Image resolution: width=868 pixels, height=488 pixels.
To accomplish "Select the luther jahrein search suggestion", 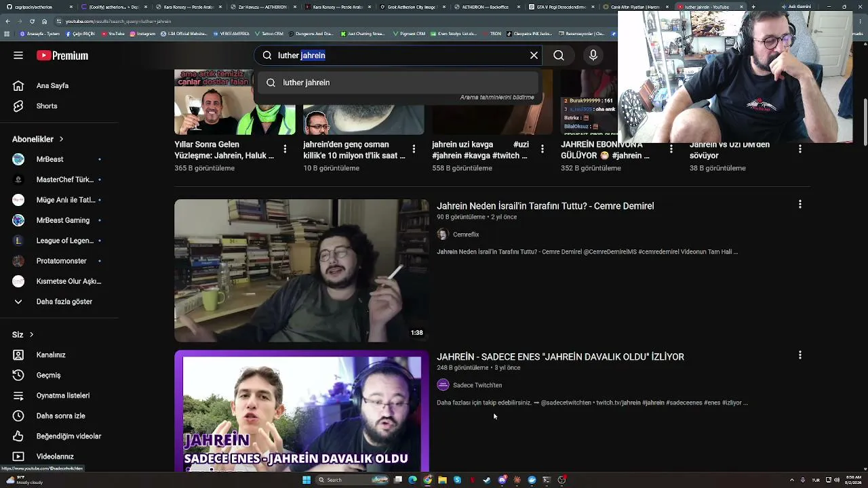I will (x=397, y=83).
